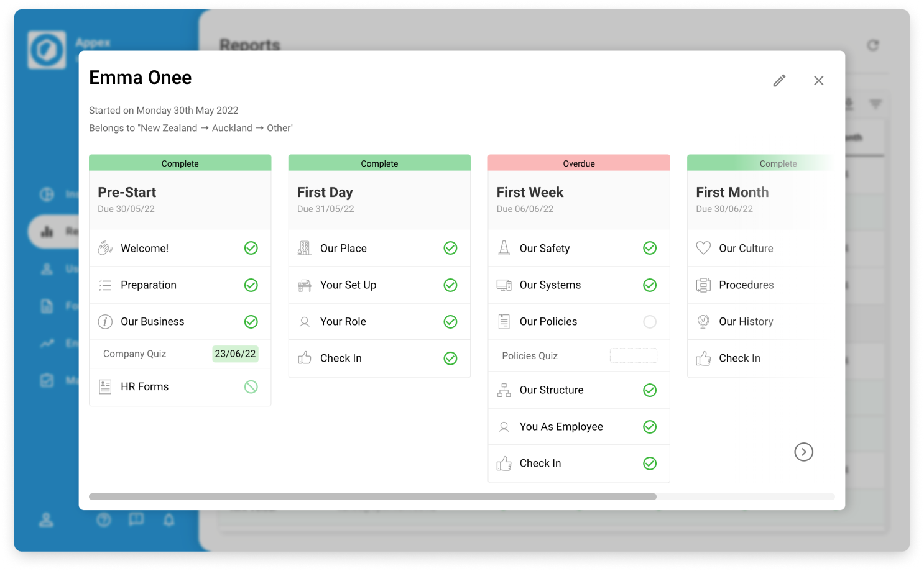
Task: Select the checklist icon next to Preparation
Action: coord(105,285)
